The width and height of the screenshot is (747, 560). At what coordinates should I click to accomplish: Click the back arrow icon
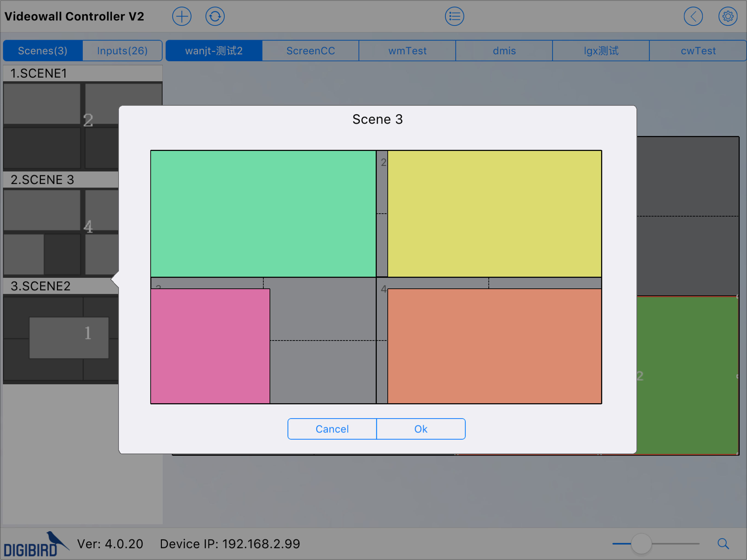point(693,16)
